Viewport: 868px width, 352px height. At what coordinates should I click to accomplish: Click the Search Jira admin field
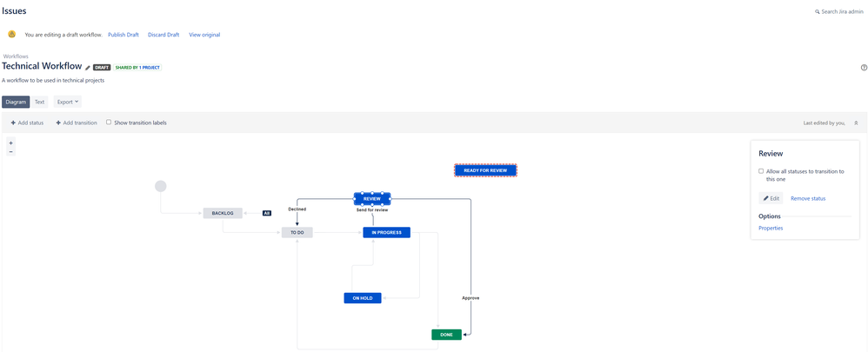(840, 11)
